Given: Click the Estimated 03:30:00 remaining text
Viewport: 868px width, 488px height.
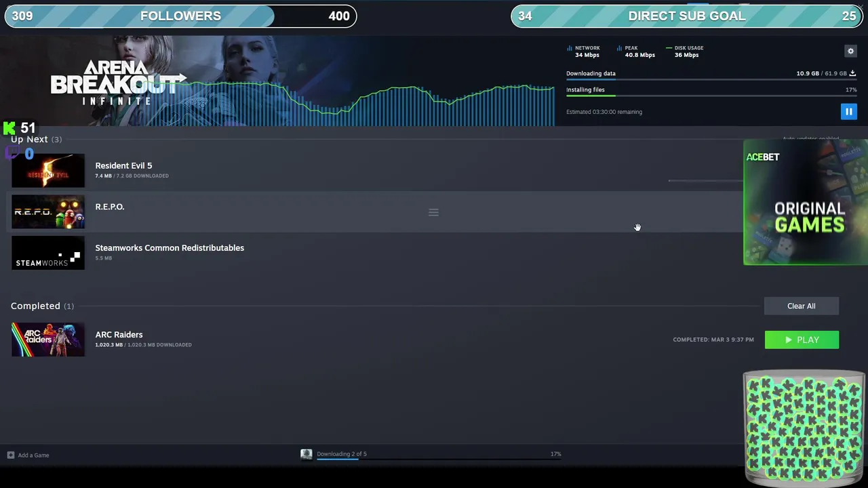Looking at the screenshot, I should point(604,112).
